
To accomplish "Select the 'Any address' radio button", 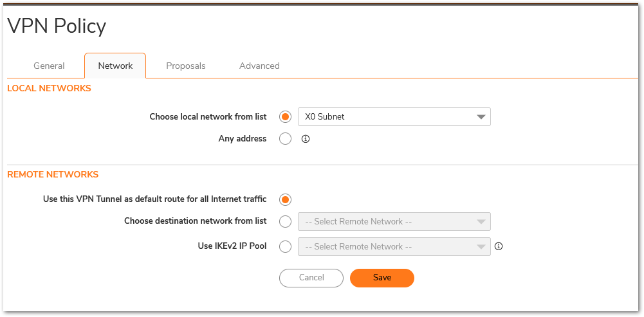I will click(x=286, y=139).
